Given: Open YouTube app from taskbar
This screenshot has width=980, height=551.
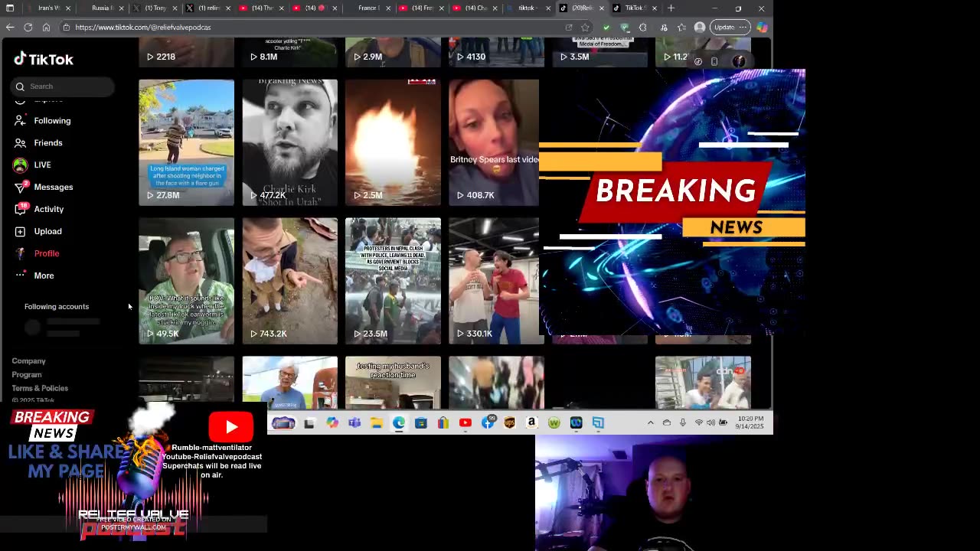Looking at the screenshot, I should point(465,423).
